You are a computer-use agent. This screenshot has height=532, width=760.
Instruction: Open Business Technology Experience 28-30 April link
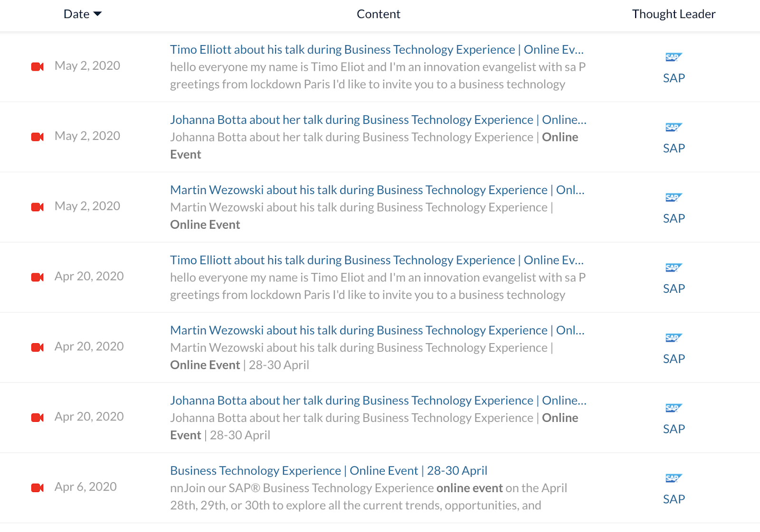(x=329, y=471)
